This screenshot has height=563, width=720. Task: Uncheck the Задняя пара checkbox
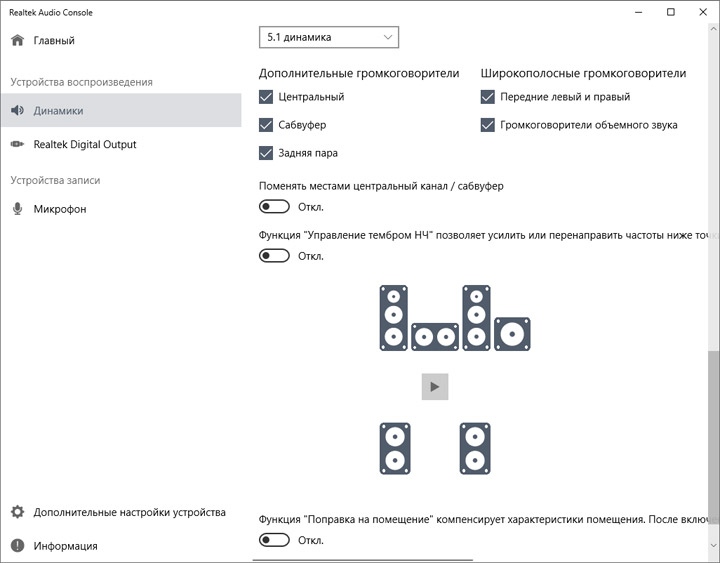(266, 153)
